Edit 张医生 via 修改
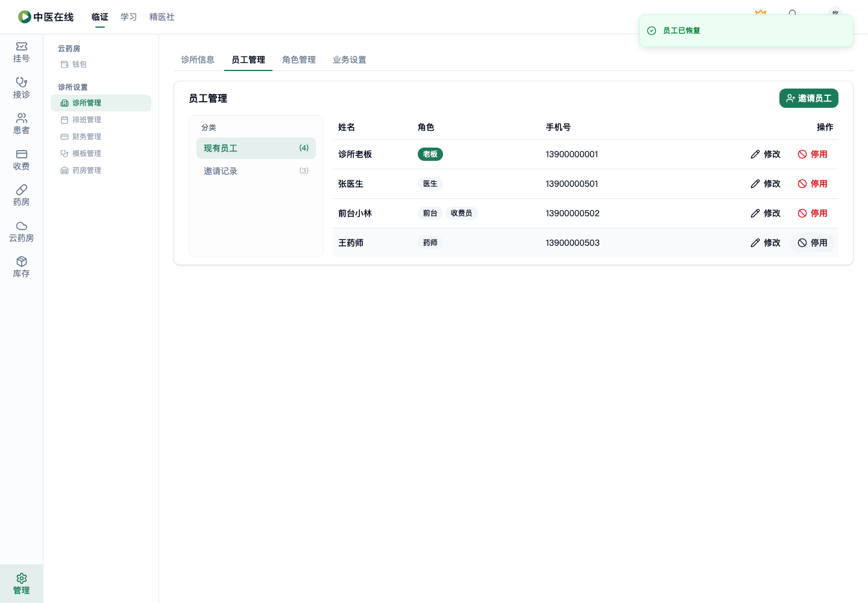The height and width of the screenshot is (603, 868). tap(766, 184)
